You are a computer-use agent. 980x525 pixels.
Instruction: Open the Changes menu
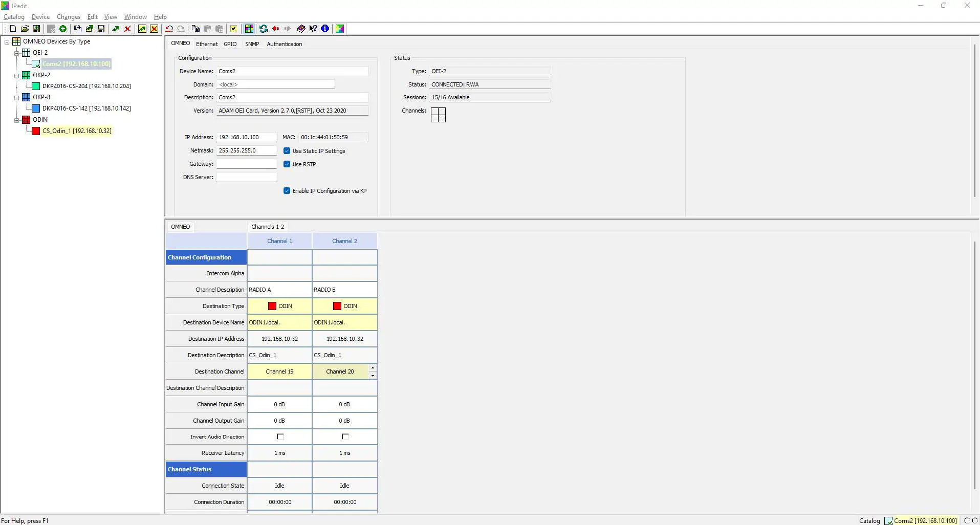69,17
